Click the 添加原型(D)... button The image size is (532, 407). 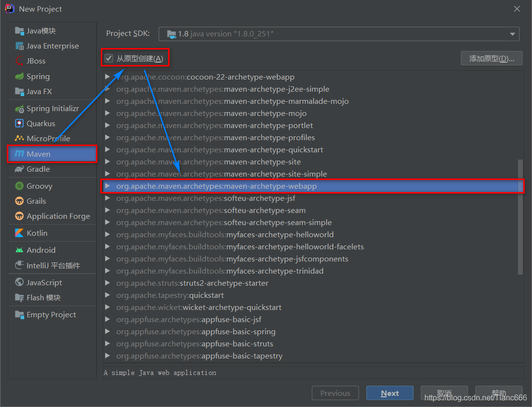click(x=491, y=58)
